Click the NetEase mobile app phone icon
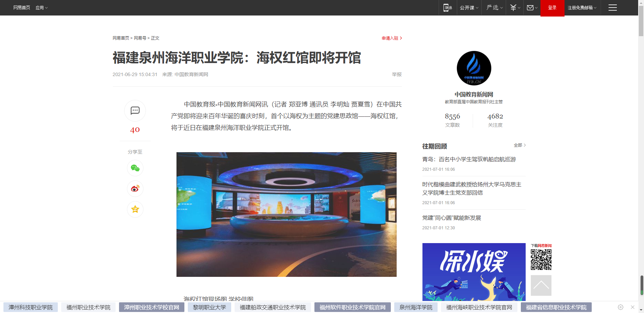The width and height of the screenshot is (644, 313). click(x=447, y=8)
